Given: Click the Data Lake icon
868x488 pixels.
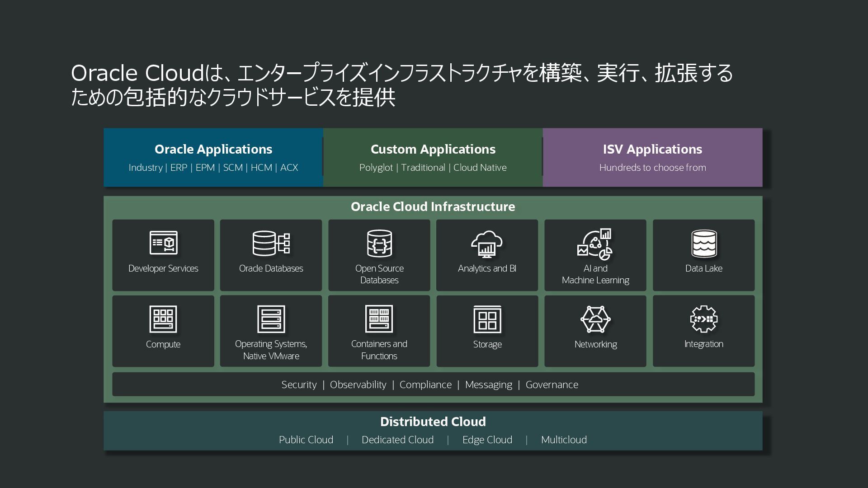Looking at the screenshot, I should click(x=703, y=243).
